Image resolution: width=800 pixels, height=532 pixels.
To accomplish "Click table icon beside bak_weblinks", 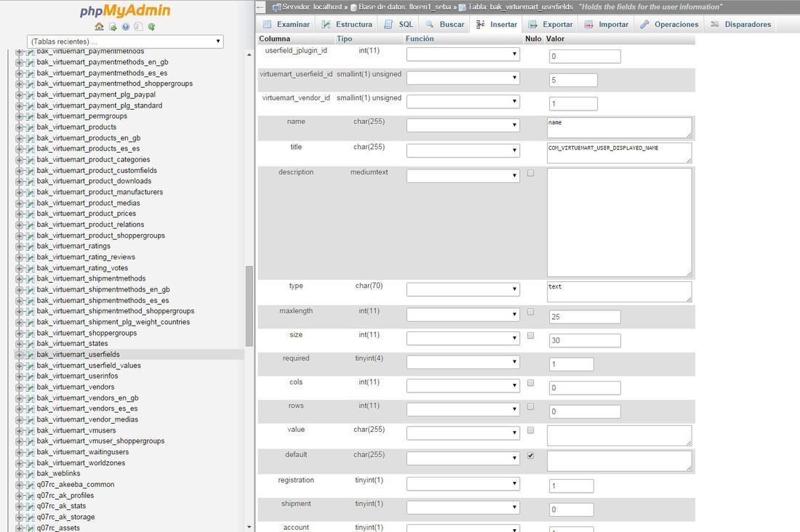I will (30, 475).
